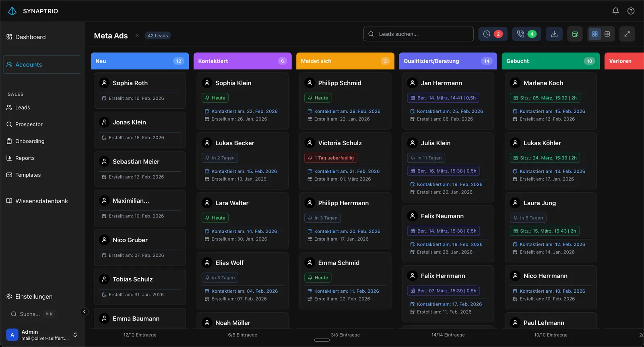Click Heute reminder on Emma Schmid
Viewport: 644px width, 347px height.
tap(318, 278)
